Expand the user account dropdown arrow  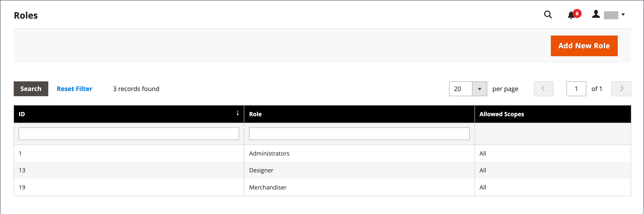623,15
